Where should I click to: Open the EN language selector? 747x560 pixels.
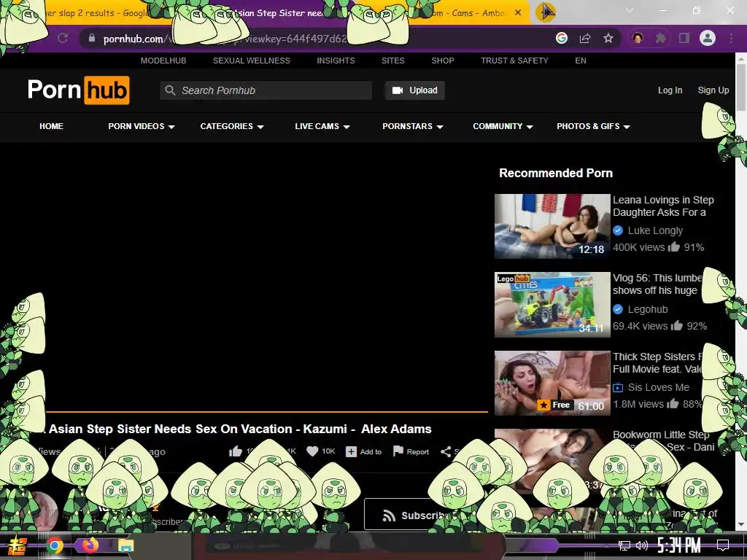click(x=581, y=61)
